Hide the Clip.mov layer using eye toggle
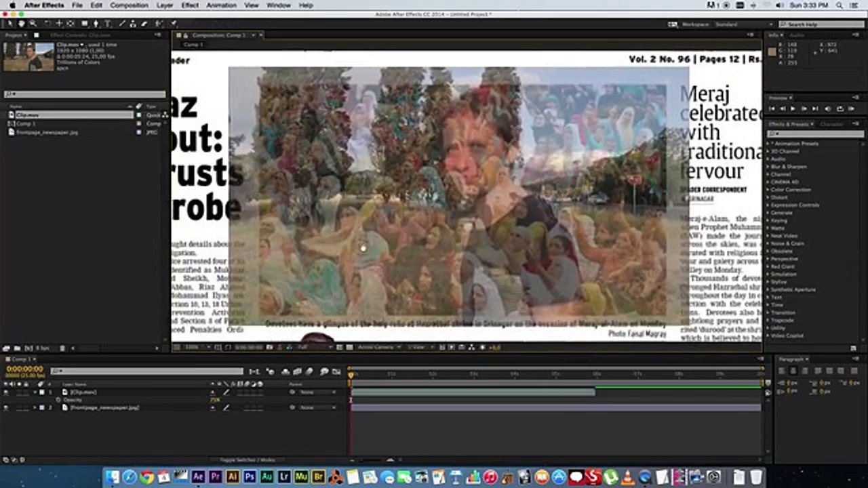868x488 pixels. pos(6,392)
